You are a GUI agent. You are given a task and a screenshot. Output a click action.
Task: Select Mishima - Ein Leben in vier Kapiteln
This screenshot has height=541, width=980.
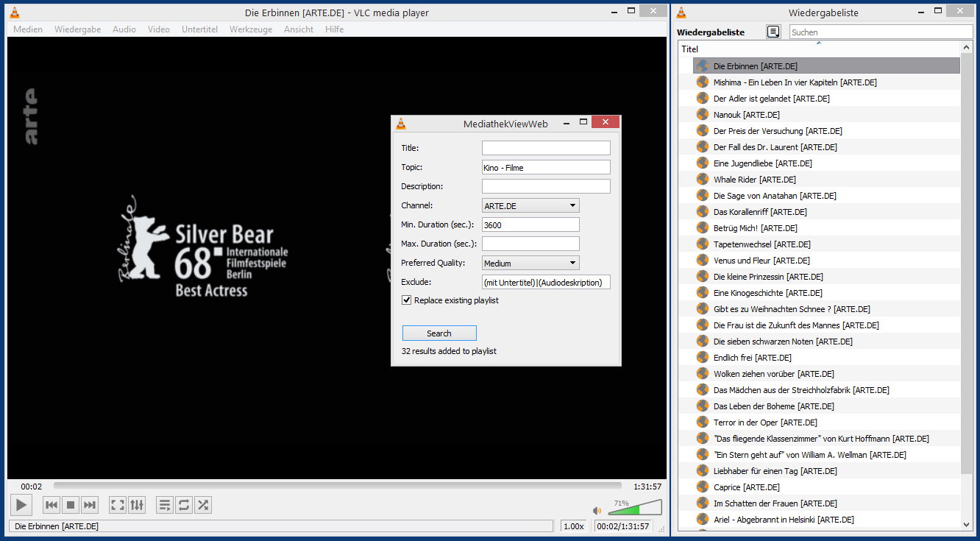click(x=826, y=82)
